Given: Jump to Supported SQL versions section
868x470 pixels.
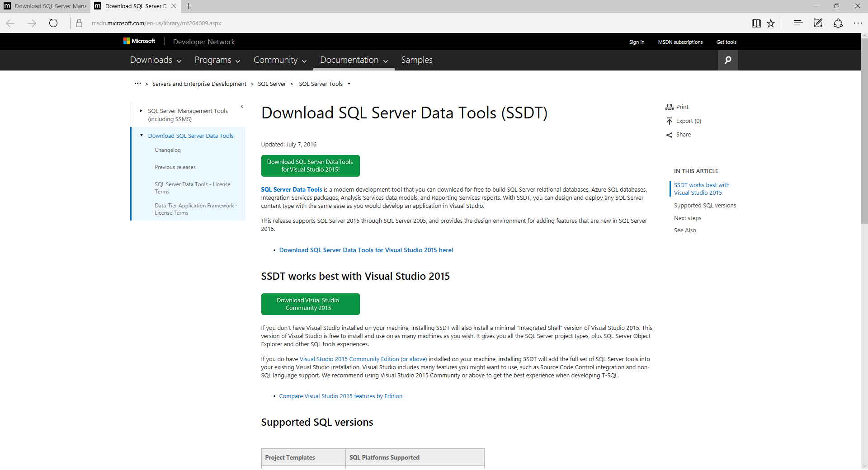Looking at the screenshot, I should (705, 206).
